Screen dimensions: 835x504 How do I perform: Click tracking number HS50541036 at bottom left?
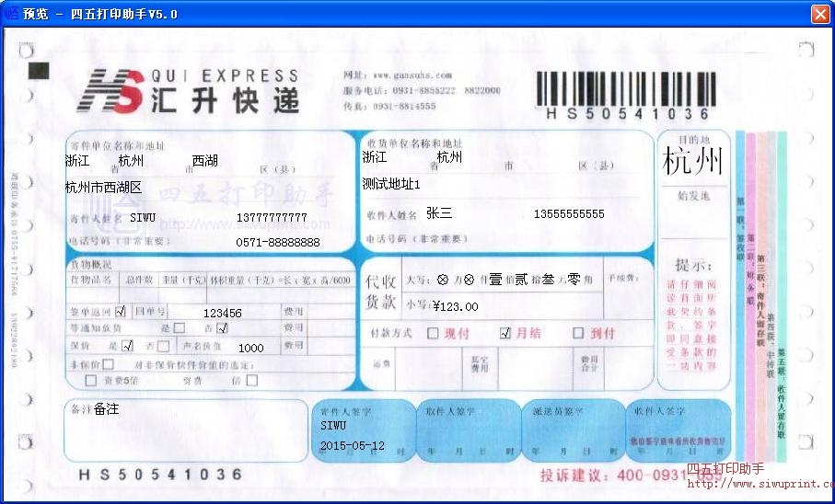pyautogui.click(x=160, y=475)
